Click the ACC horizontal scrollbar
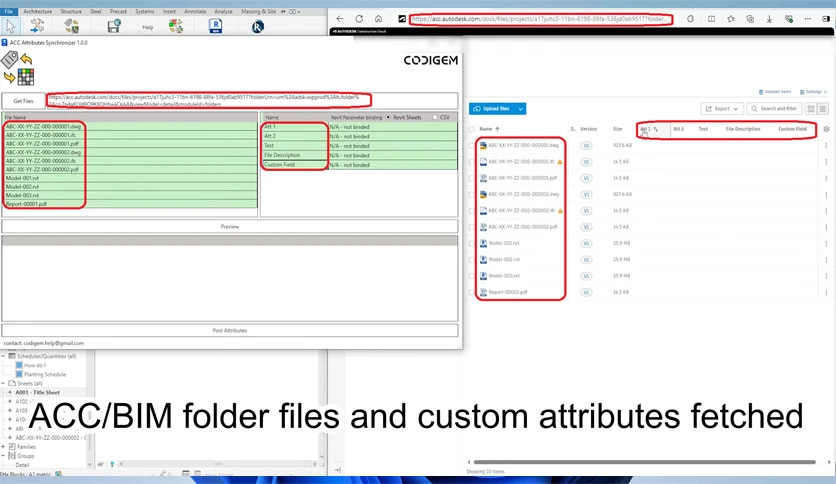Image resolution: width=836 pixels, height=484 pixels. 645,462
